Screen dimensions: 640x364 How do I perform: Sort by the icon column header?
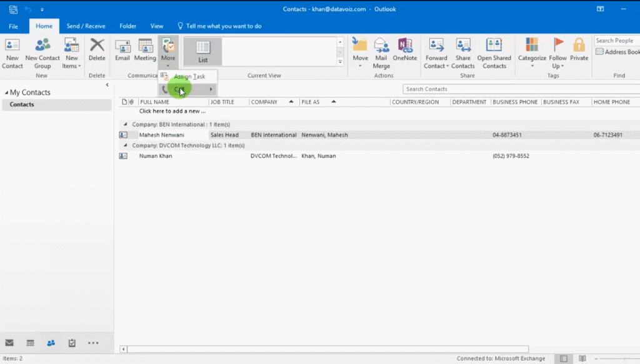click(x=124, y=102)
